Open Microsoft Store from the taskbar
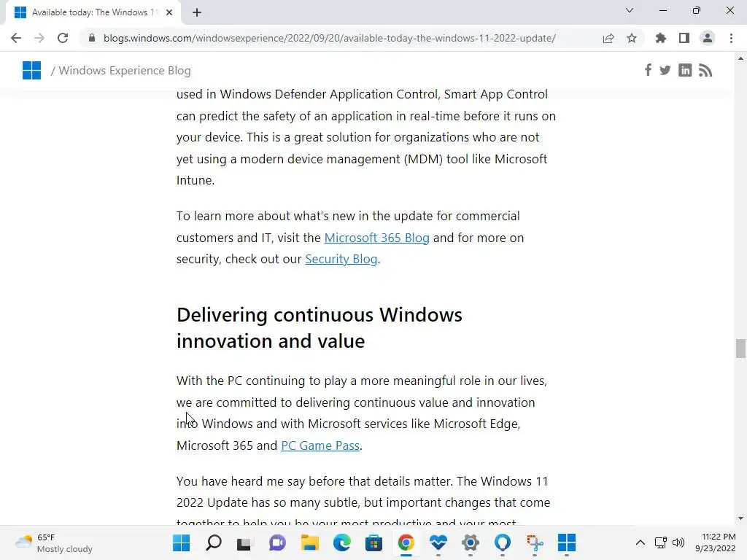 click(374, 542)
